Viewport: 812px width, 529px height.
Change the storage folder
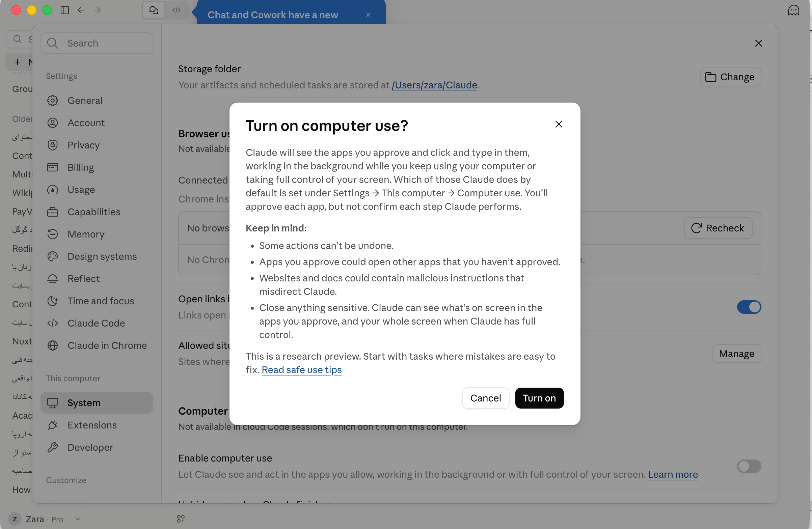point(730,77)
